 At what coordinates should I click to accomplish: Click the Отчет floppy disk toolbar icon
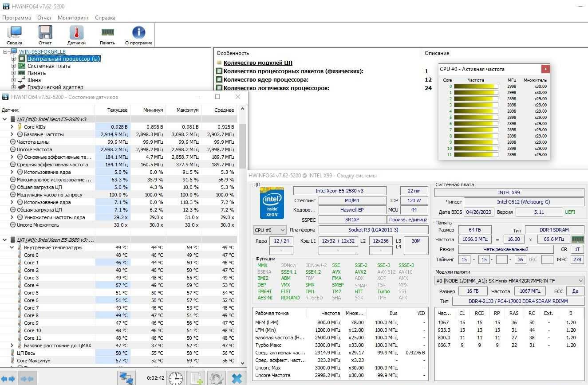click(45, 35)
